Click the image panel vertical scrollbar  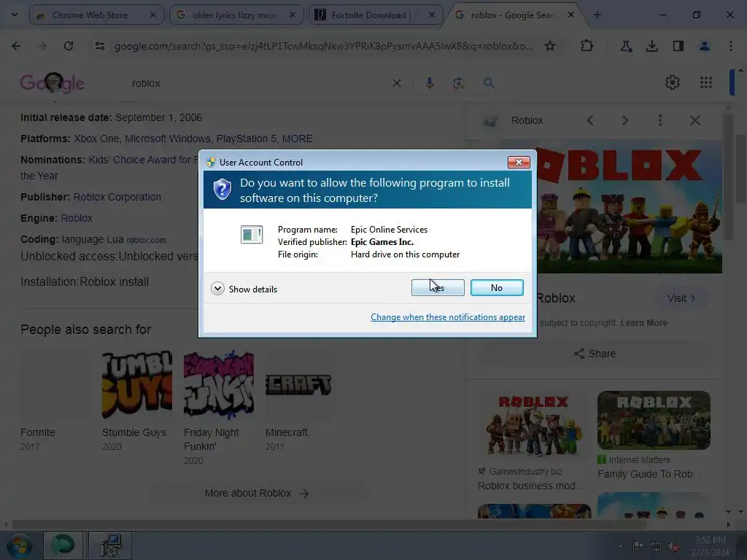(x=728, y=176)
